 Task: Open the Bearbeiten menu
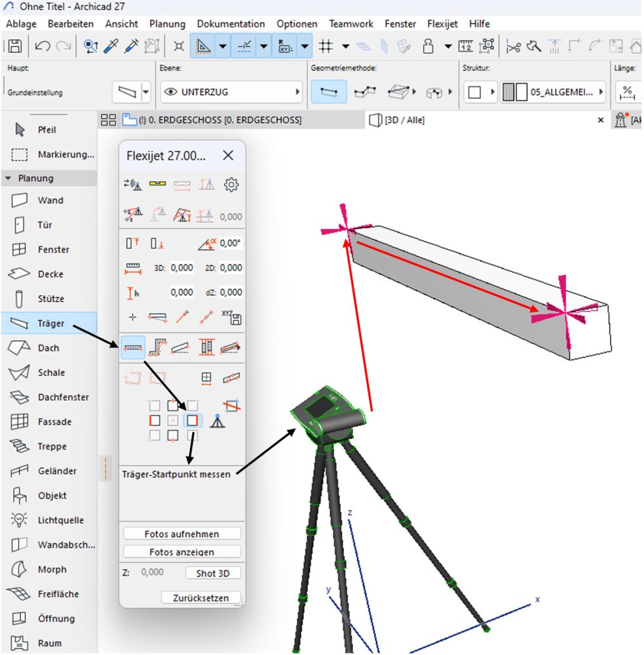71,24
